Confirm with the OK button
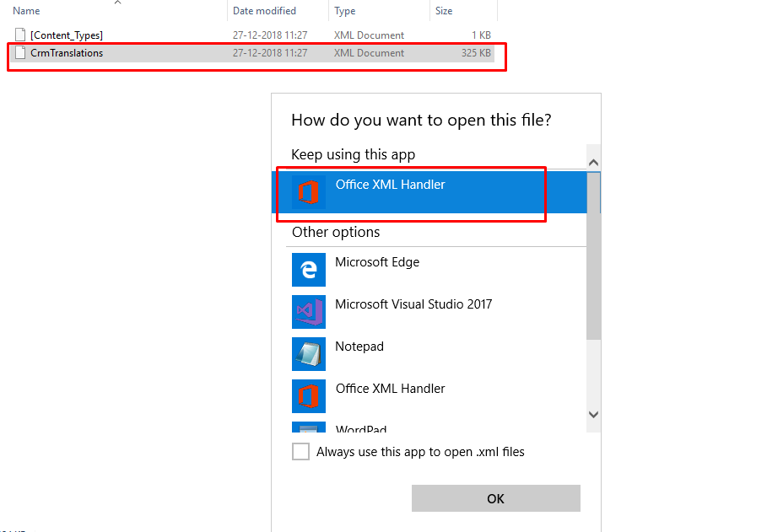Image resolution: width=767 pixels, height=532 pixels. click(x=495, y=498)
